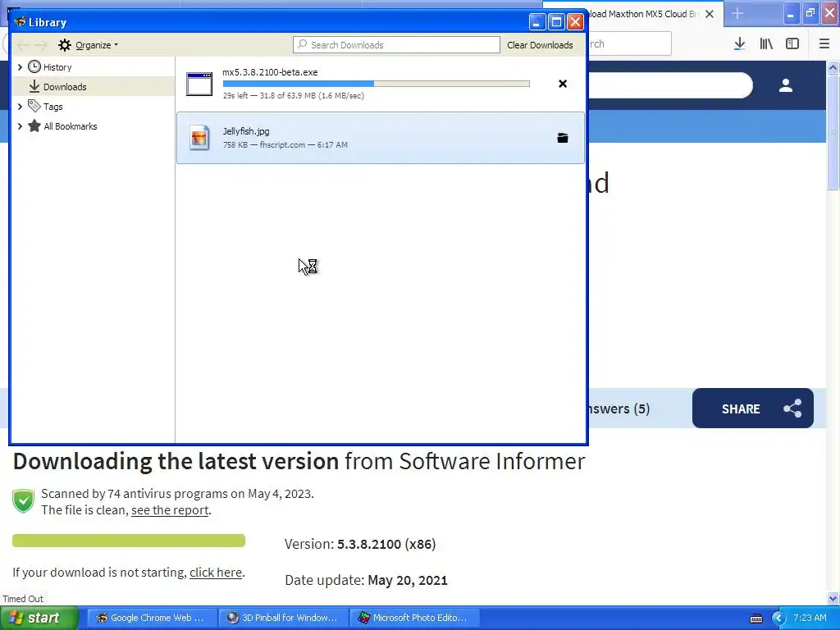Switch to 3D Pinball taskbar item
Viewport: 840px width, 630px height.
pyautogui.click(x=283, y=618)
